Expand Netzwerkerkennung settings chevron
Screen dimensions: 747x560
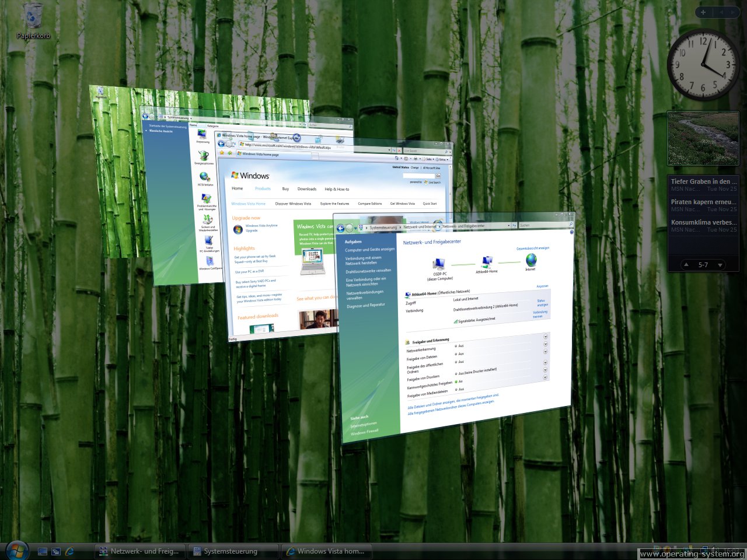[x=546, y=337]
